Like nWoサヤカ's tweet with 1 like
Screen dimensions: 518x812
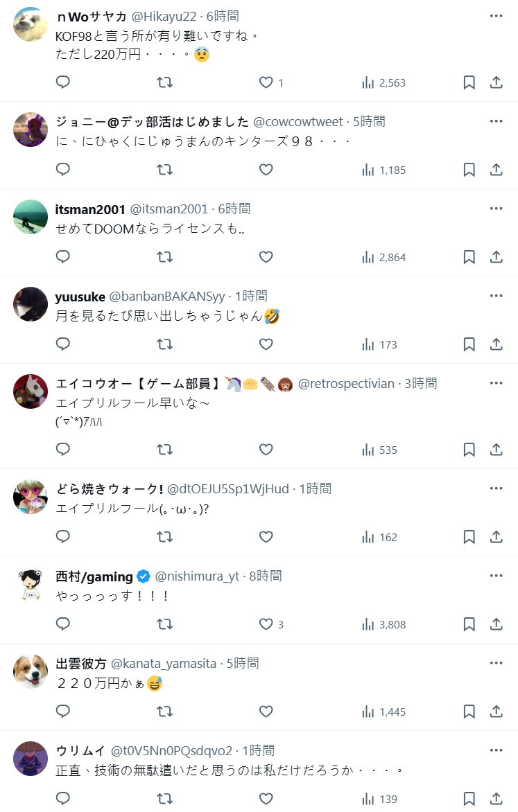tap(266, 82)
